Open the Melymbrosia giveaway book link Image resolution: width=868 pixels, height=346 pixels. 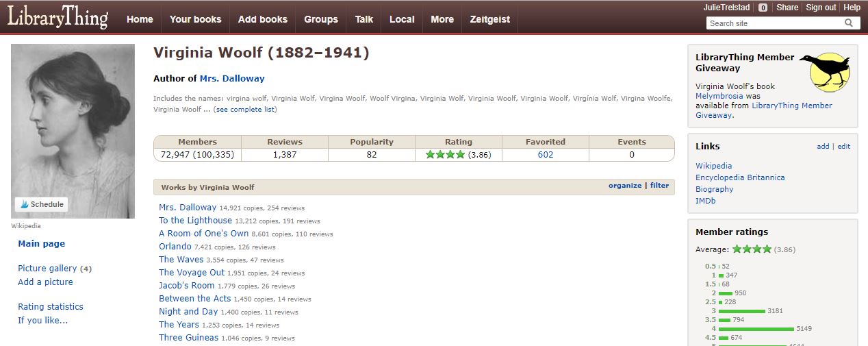click(721, 97)
